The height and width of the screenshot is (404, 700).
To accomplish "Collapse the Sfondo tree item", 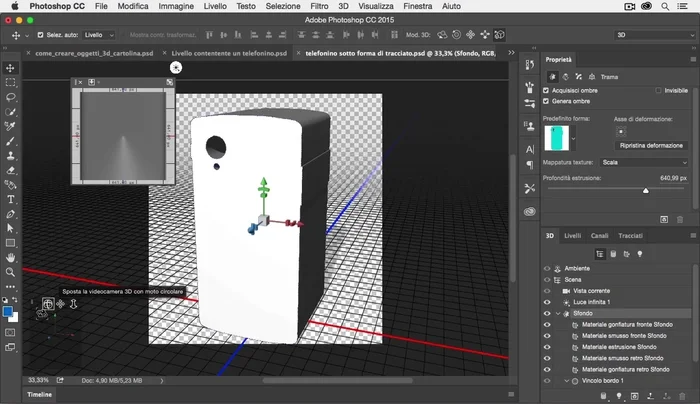I will [x=557, y=313].
